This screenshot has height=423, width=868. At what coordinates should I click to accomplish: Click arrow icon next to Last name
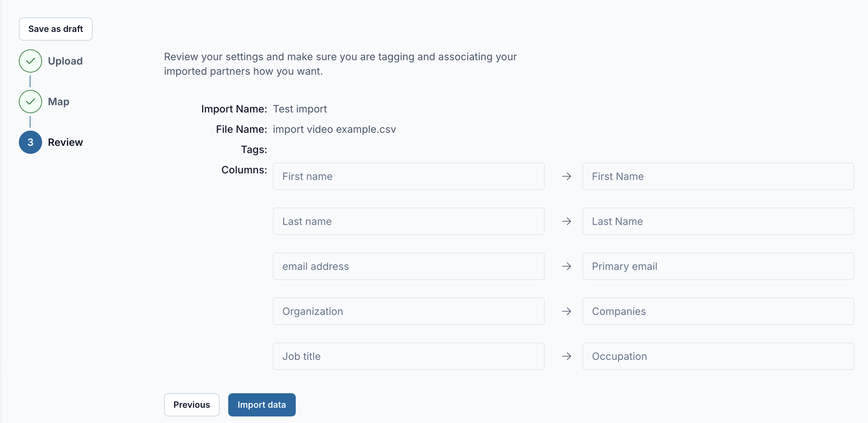566,221
